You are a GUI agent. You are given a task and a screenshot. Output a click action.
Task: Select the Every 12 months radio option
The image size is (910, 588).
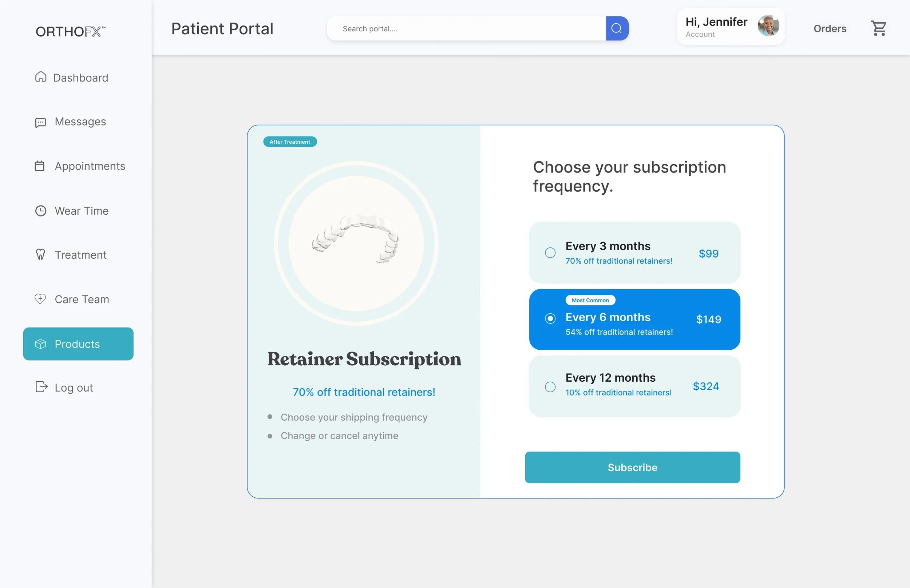[550, 387]
